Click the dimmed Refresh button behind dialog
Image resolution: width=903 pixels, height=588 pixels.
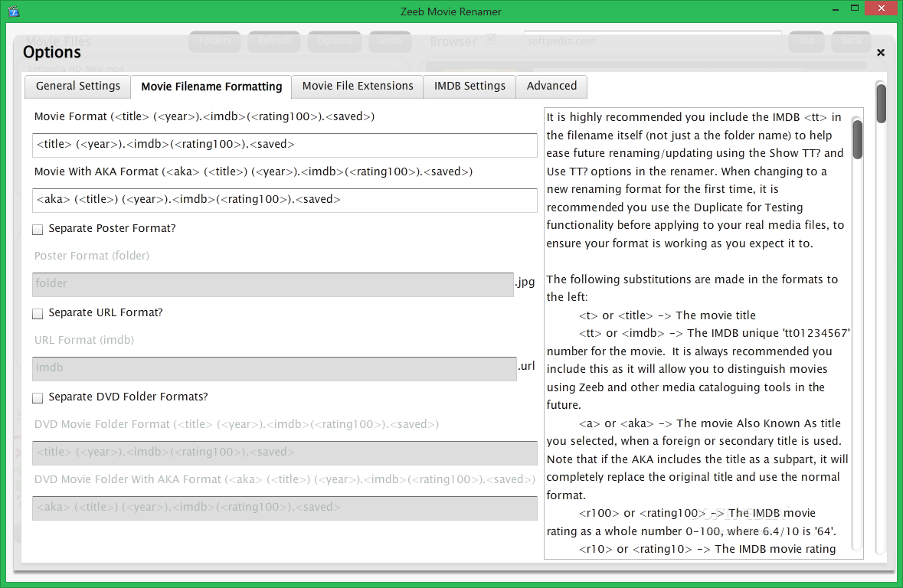pos(274,41)
